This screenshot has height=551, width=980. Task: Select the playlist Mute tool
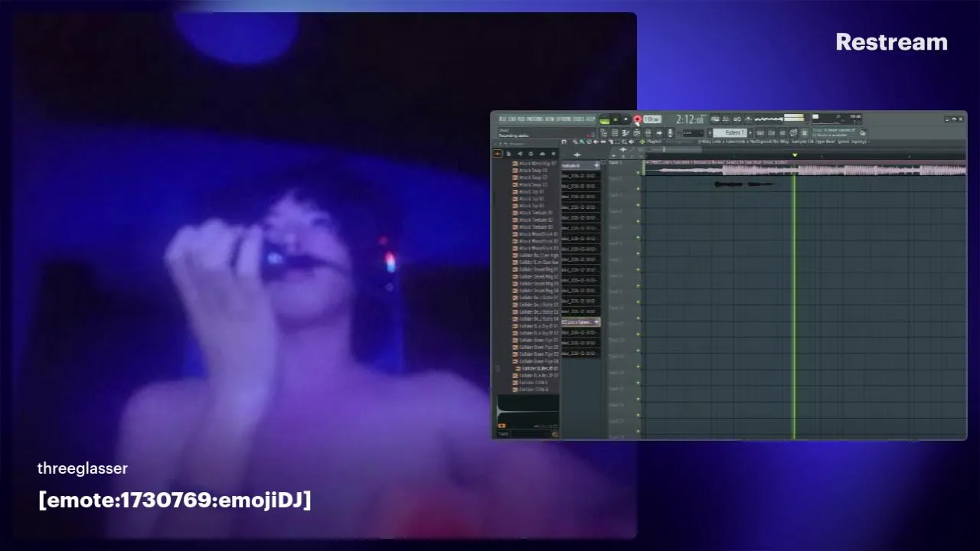(596, 142)
